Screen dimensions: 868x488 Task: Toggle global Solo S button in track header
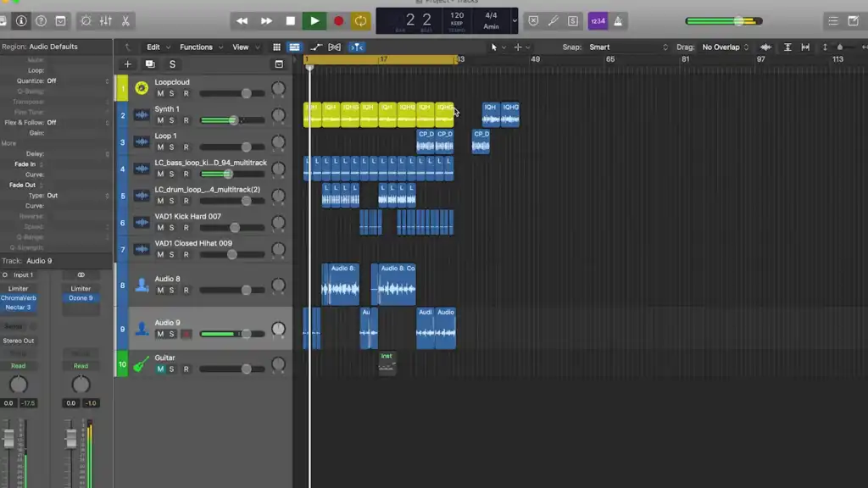tap(172, 64)
